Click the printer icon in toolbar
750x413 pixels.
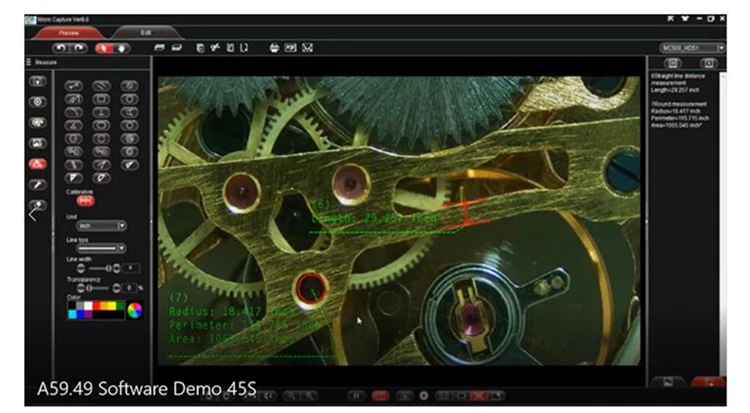[x=275, y=47]
